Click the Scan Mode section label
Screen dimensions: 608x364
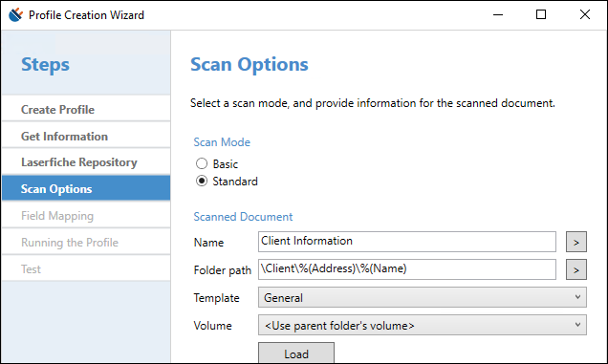tap(222, 142)
